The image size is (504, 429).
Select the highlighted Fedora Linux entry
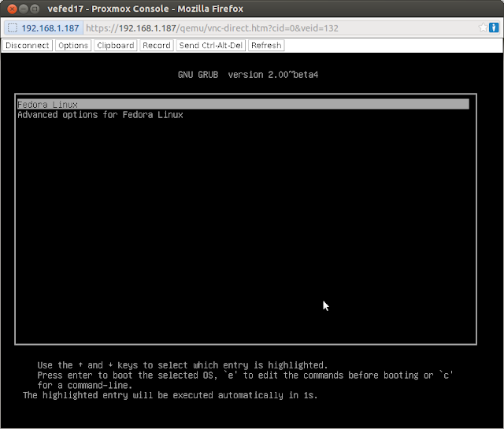243,105
